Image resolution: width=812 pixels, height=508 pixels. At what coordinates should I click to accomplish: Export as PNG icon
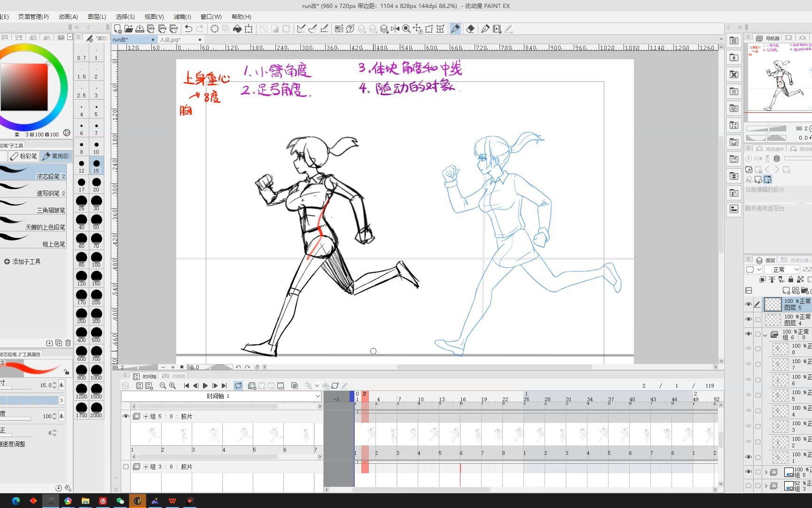[162, 29]
